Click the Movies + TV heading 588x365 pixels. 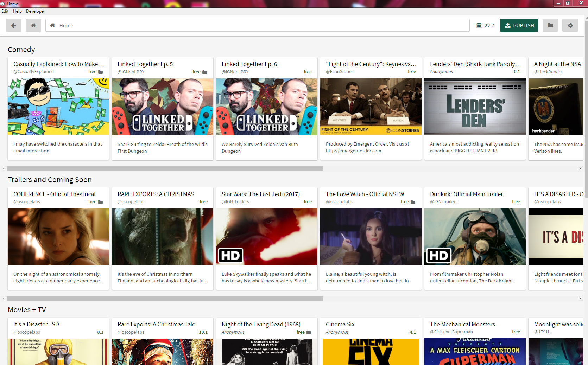(27, 310)
